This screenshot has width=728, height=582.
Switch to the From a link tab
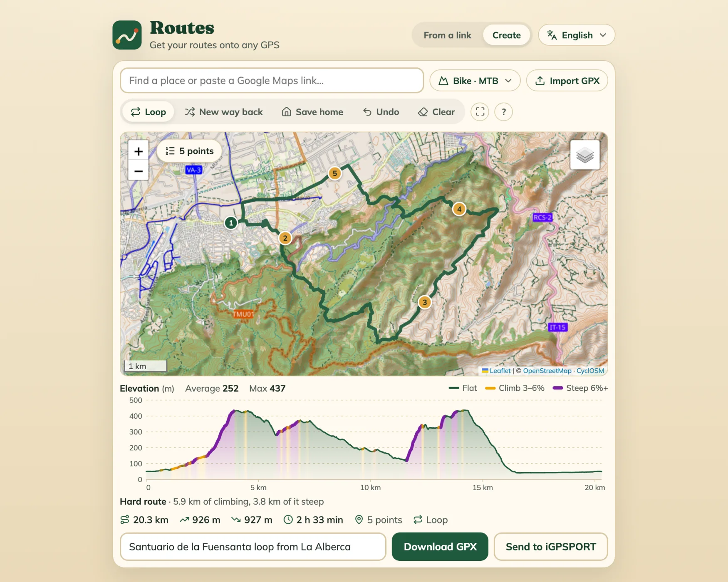pos(447,35)
